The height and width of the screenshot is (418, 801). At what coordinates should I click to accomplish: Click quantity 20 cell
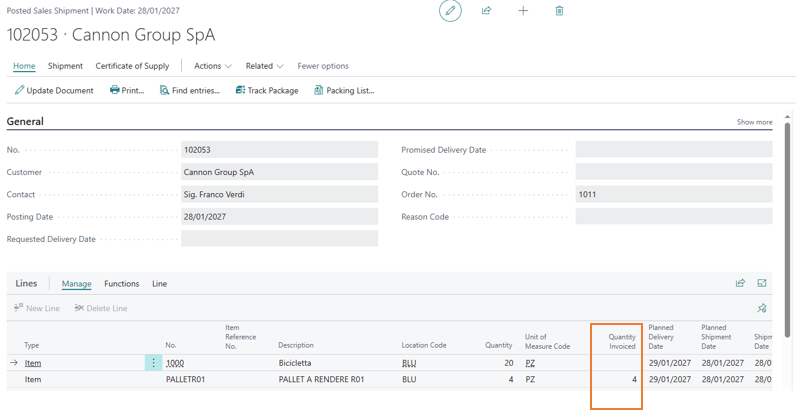point(508,363)
